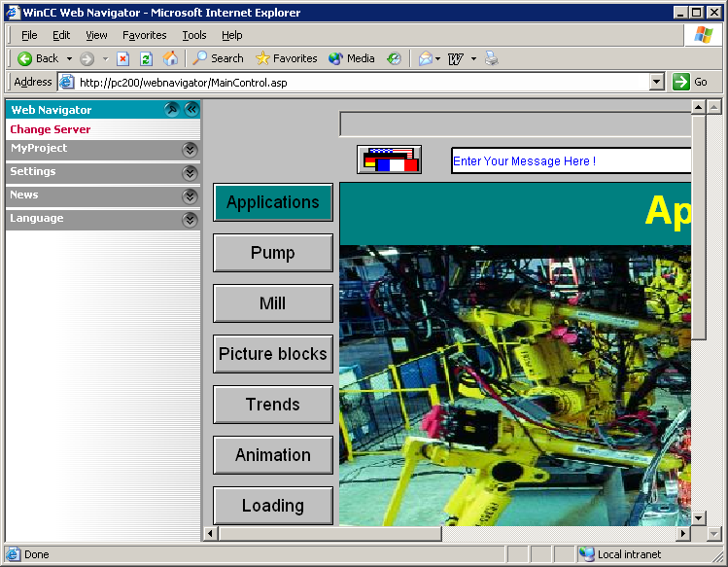The width and height of the screenshot is (728, 567).
Task: Pin the Web Navigator panel
Action: pos(172,110)
